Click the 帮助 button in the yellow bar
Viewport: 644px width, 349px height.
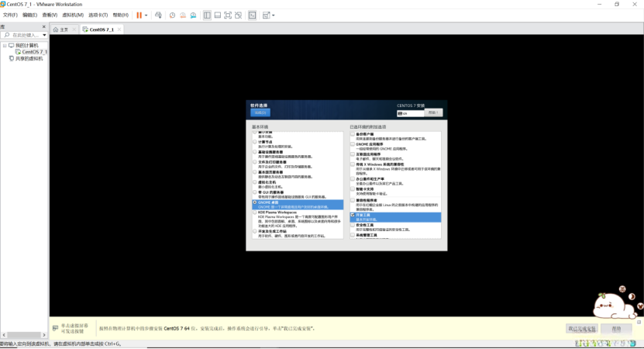click(616, 329)
